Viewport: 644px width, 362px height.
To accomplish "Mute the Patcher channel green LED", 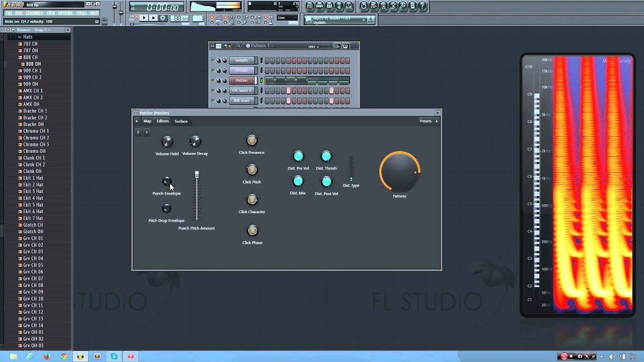I will coord(213,80).
